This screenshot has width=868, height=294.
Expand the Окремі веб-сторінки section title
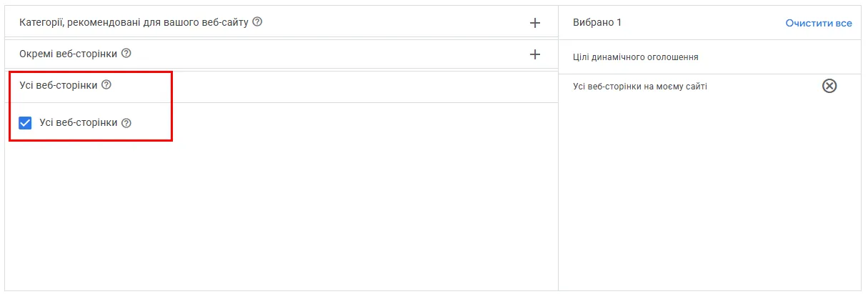pyautogui.click(x=69, y=54)
